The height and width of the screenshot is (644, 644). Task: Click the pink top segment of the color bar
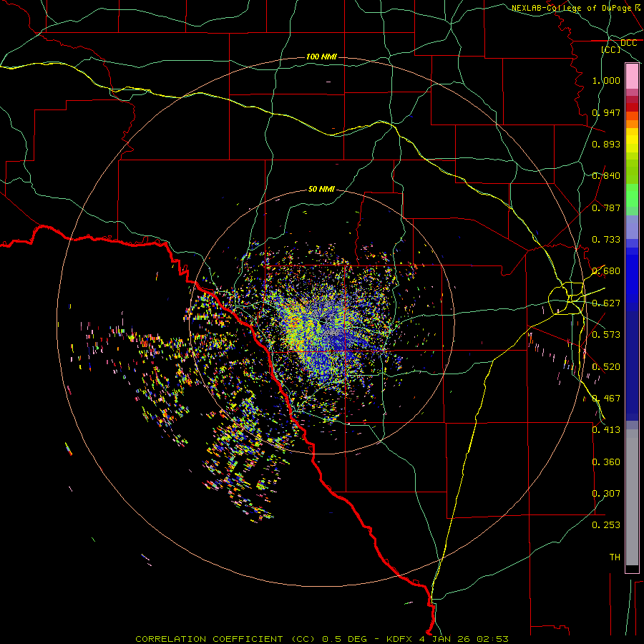pyautogui.click(x=632, y=77)
